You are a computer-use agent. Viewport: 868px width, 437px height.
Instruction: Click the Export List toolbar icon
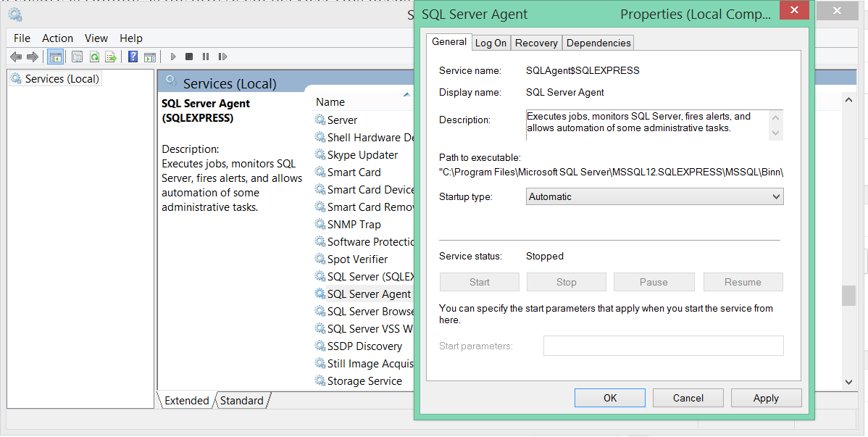112,57
